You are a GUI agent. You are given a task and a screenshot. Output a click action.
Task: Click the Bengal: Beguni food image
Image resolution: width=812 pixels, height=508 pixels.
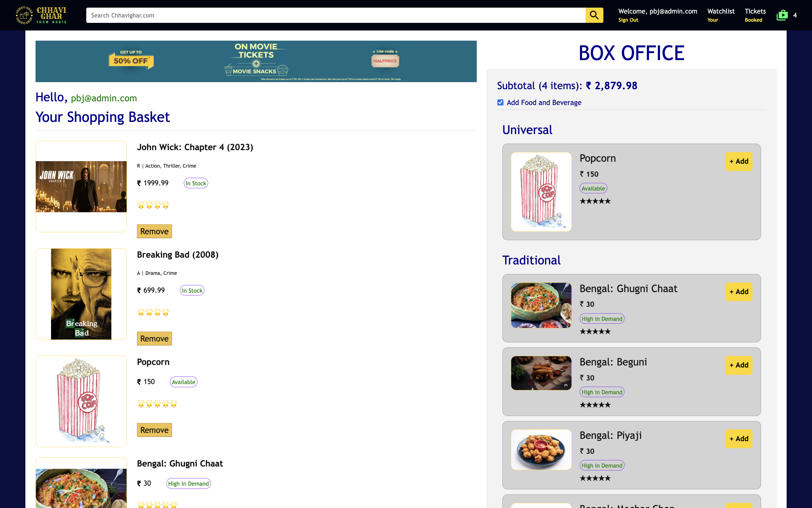(x=541, y=373)
